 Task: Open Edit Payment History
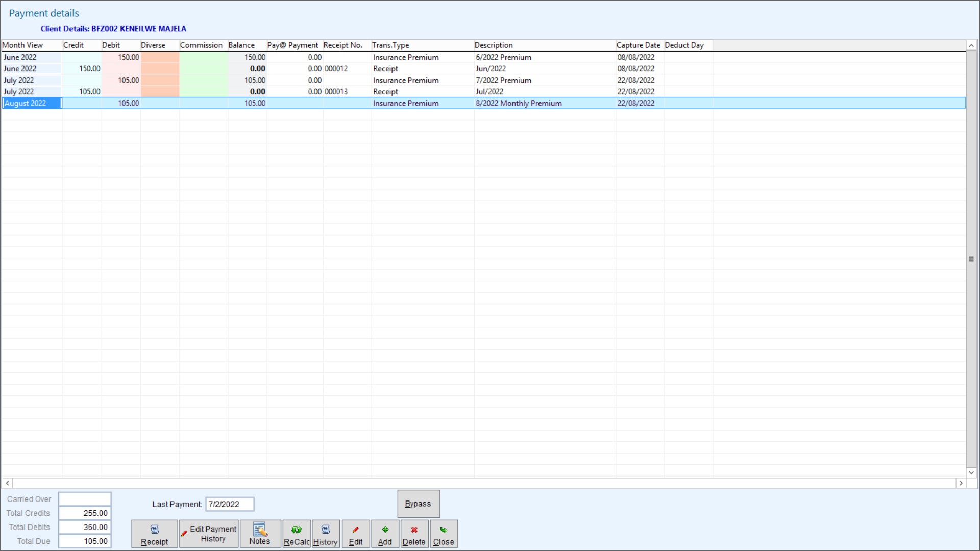point(209,534)
